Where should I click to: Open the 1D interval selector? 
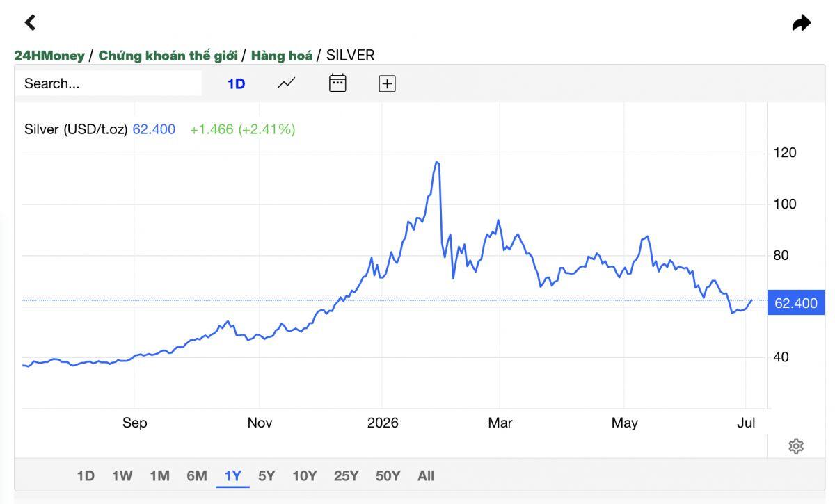pos(237,83)
